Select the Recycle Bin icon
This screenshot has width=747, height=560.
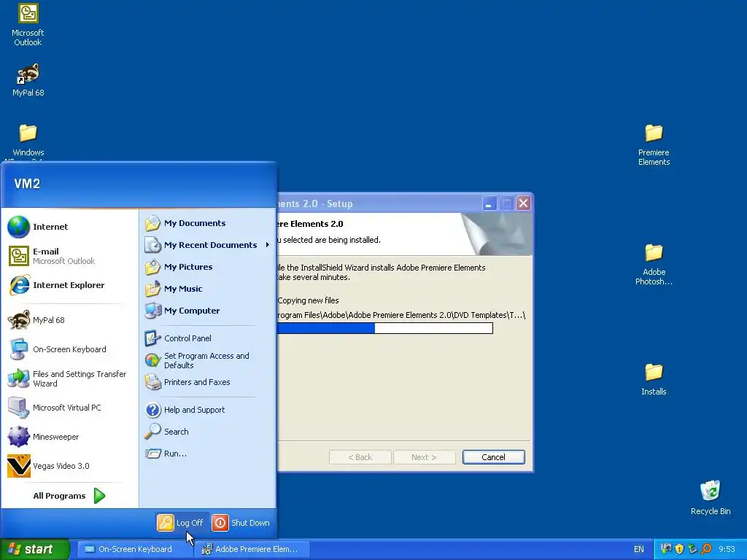click(x=711, y=497)
